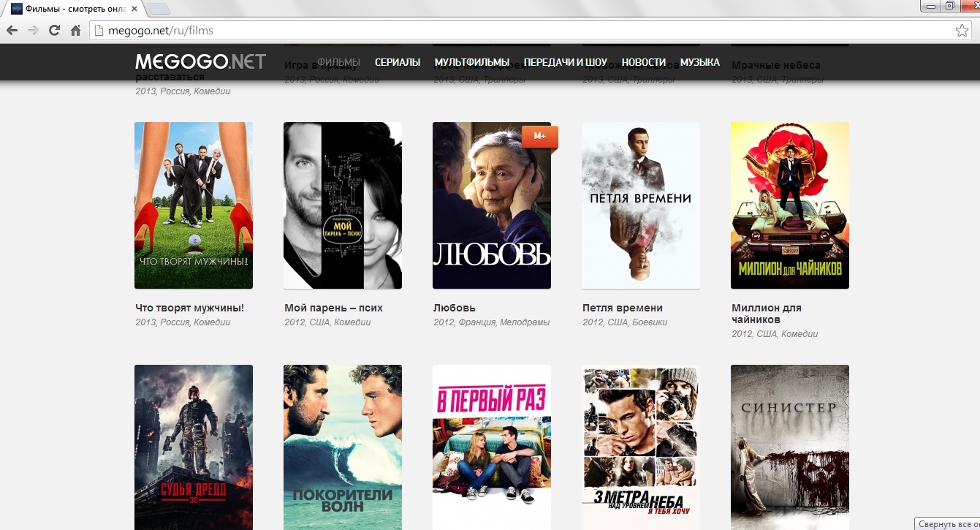
Task: Open Передачи и шоу section
Action: 566,62
